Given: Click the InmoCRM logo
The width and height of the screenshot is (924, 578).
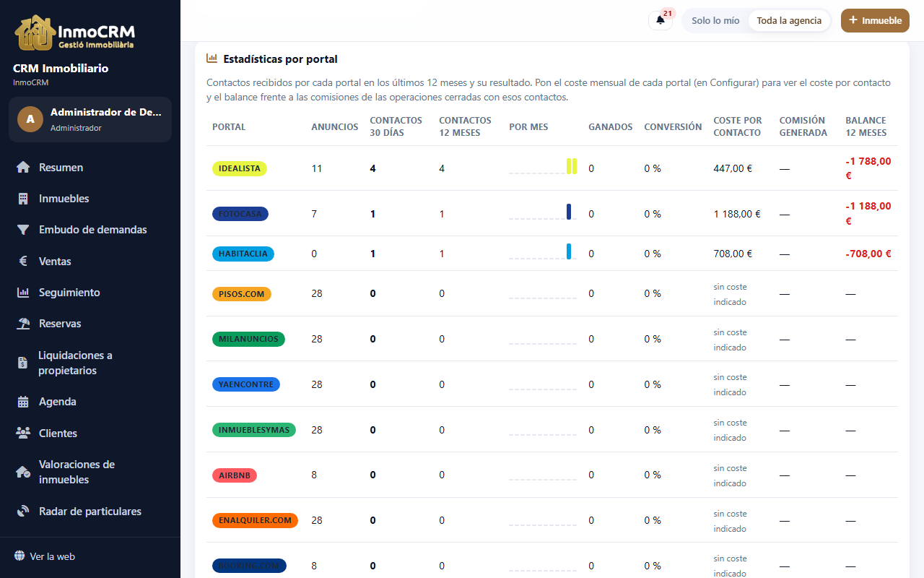Looking at the screenshot, I should tap(74, 33).
